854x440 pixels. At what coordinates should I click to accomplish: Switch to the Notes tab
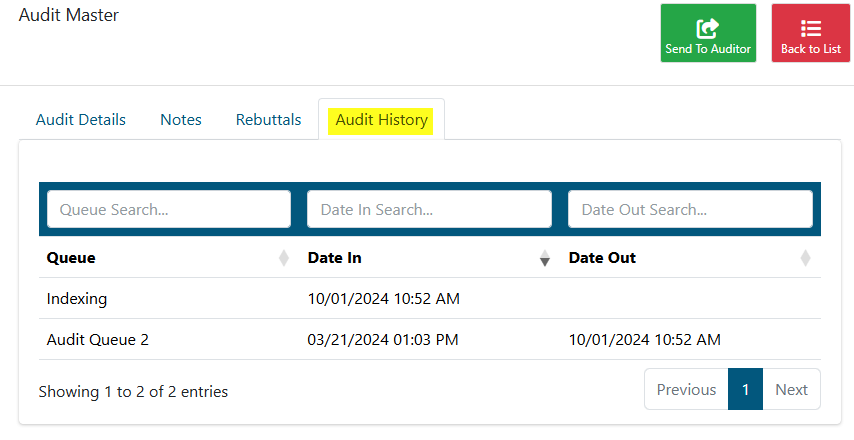(x=181, y=120)
